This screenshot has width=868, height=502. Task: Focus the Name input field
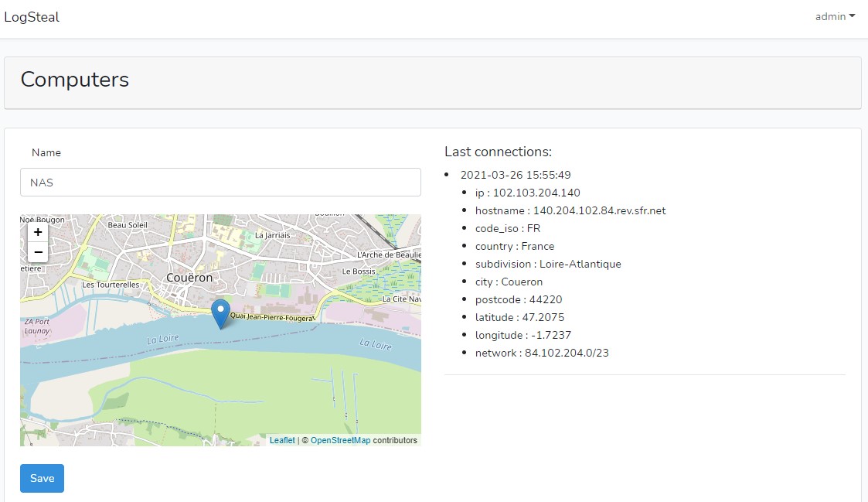[220, 183]
